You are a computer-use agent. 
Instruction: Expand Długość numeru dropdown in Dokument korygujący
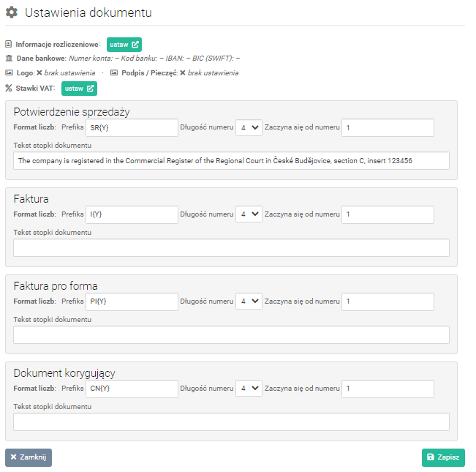pos(249,389)
